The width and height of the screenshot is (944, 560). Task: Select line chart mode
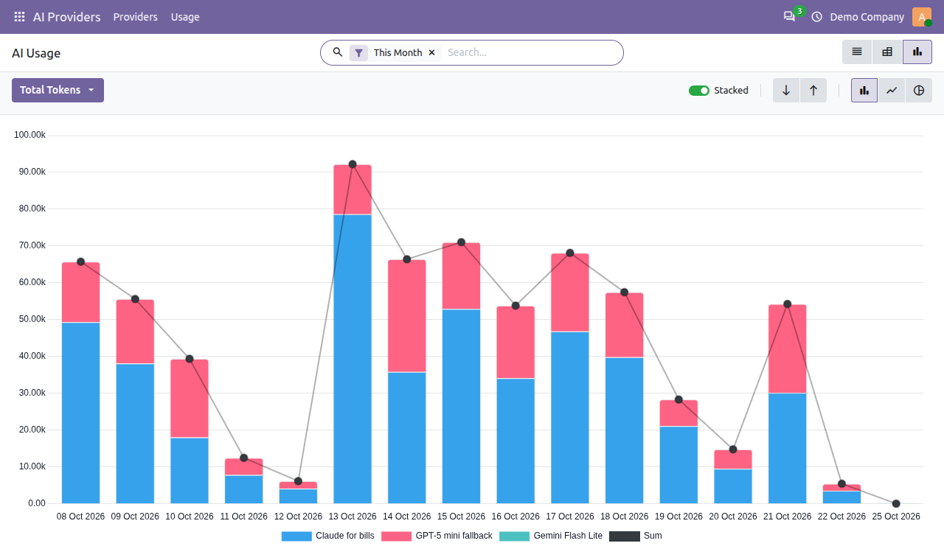[x=892, y=91]
